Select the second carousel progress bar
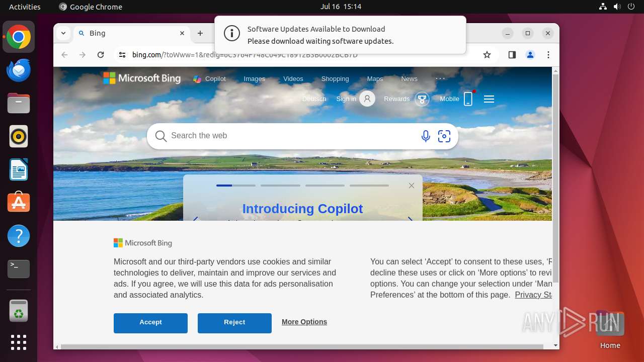The height and width of the screenshot is (362, 644). tap(280, 186)
